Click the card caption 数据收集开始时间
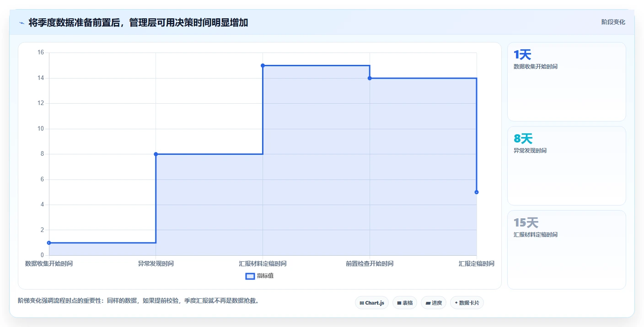 (x=536, y=67)
